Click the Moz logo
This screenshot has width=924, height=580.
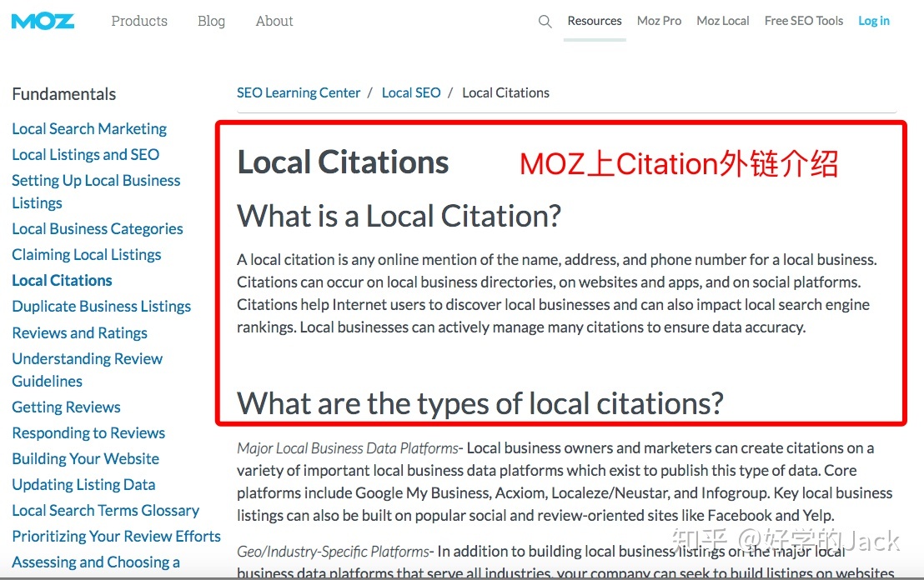coord(43,21)
